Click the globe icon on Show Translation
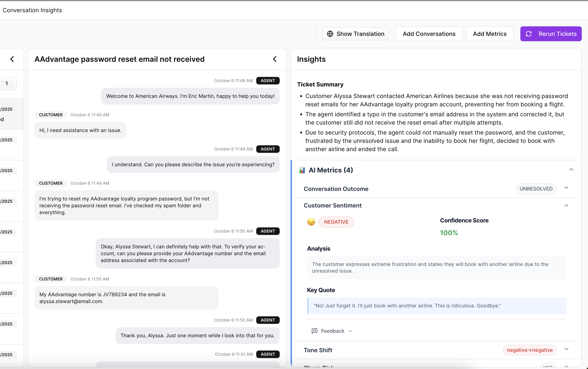 click(x=330, y=34)
